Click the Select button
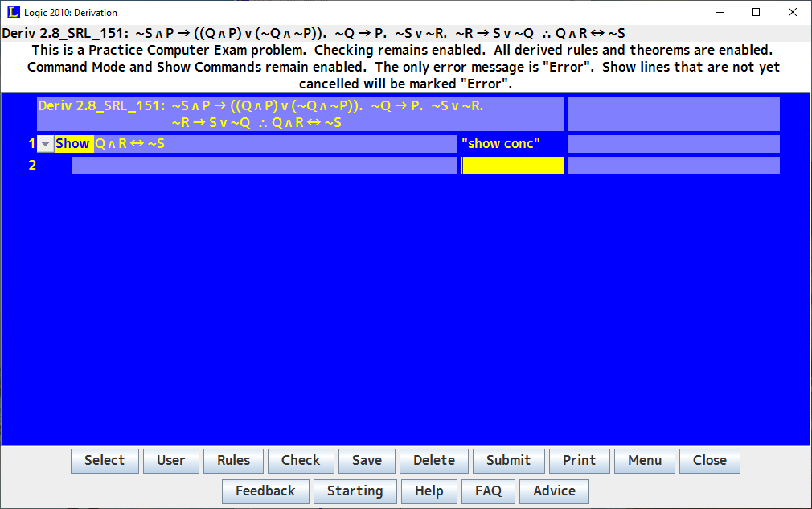This screenshot has width=812, height=509. point(105,460)
